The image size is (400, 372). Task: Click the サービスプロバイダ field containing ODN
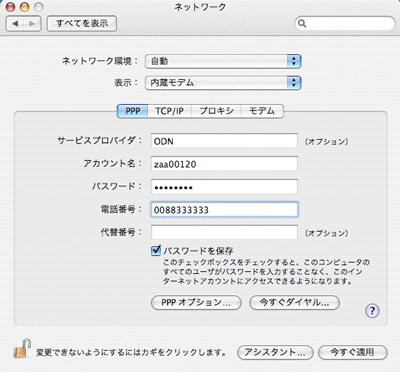pyautogui.click(x=224, y=141)
